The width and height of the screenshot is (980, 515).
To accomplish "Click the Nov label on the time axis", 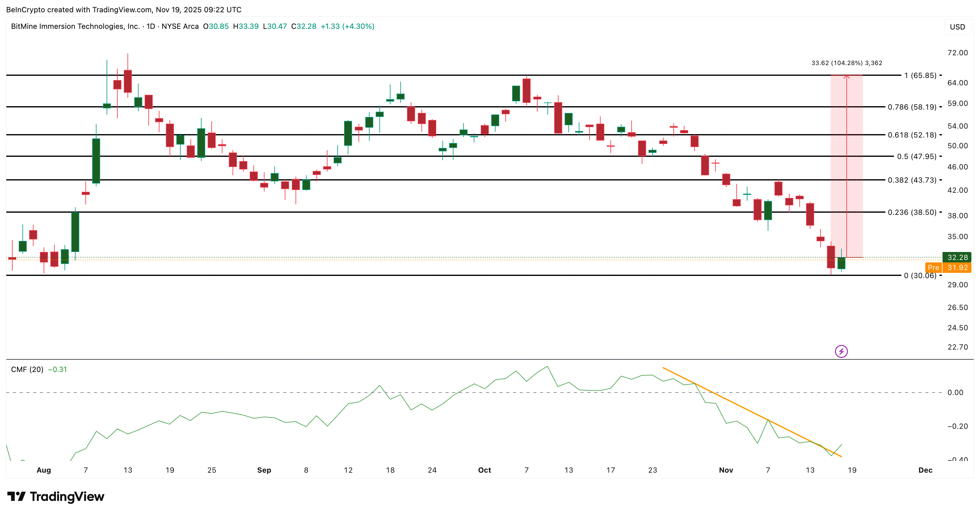I will point(726,470).
